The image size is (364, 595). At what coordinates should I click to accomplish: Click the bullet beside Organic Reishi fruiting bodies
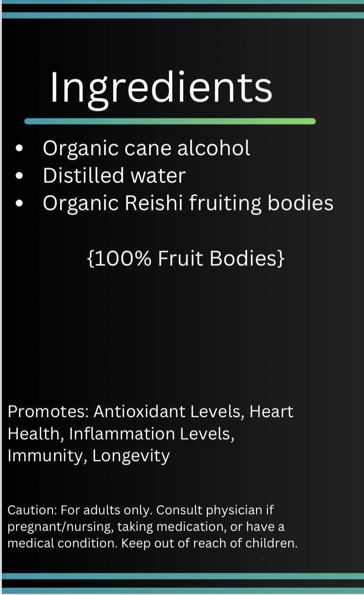tap(19, 203)
